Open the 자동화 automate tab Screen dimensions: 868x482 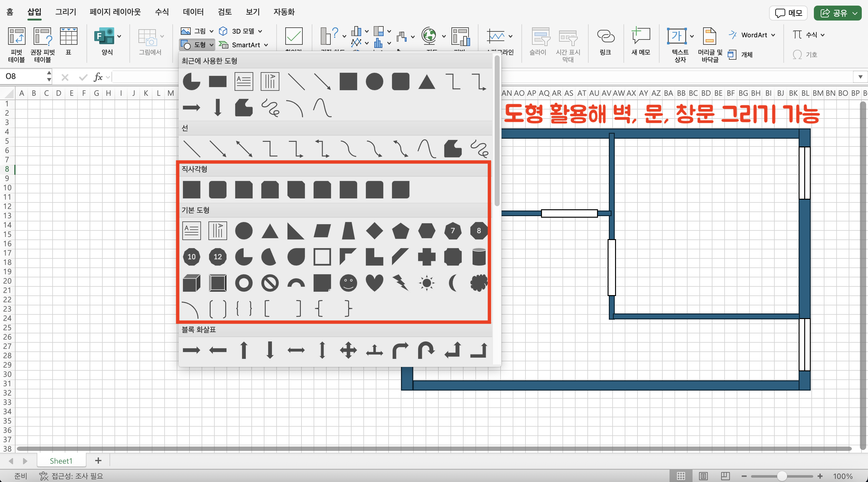tap(284, 12)
